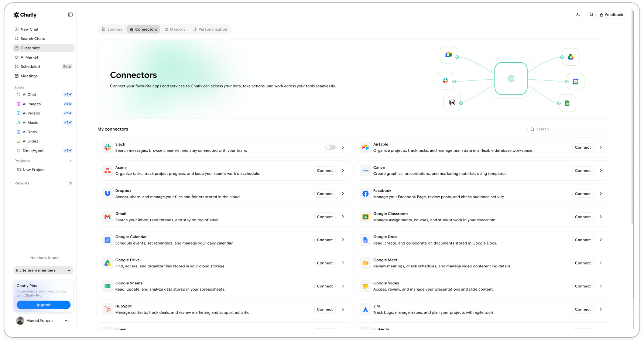The image size is (644, 343).
Task: Open the Memory tab
Action: 175,29
